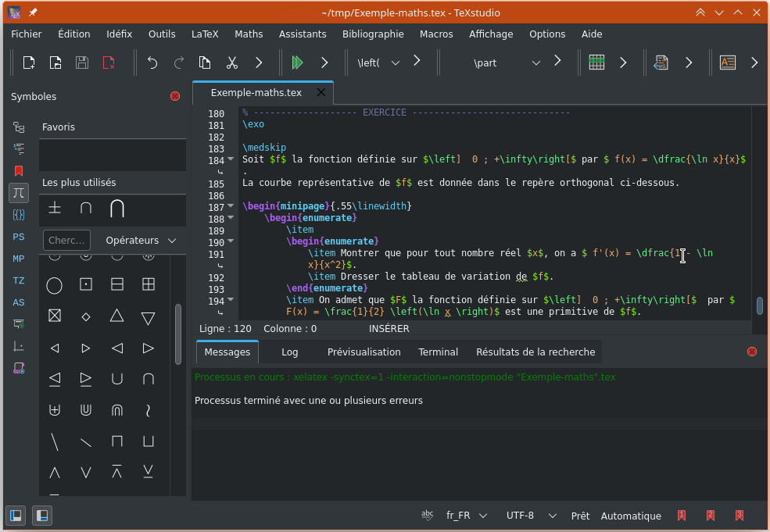
Task: Insert the large intersection bigcap symbol
Action: pyautogui.click(x=117, y=209)
